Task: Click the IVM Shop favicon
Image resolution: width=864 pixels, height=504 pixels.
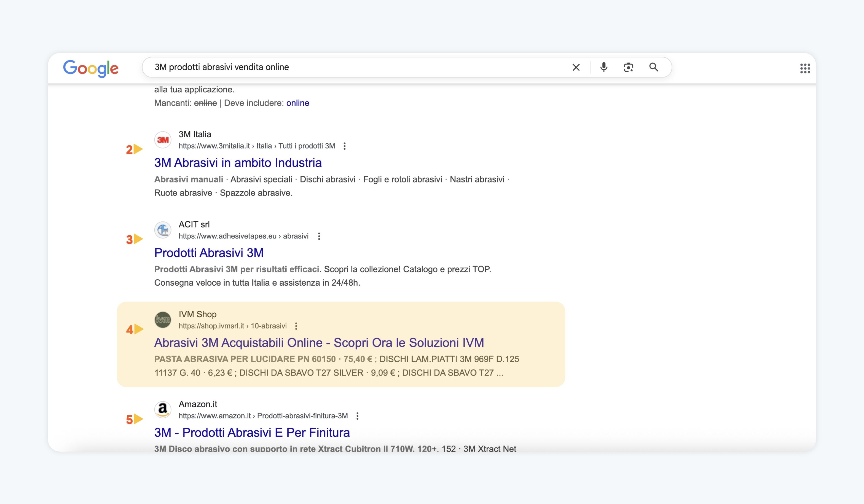Action: [163, 320]
